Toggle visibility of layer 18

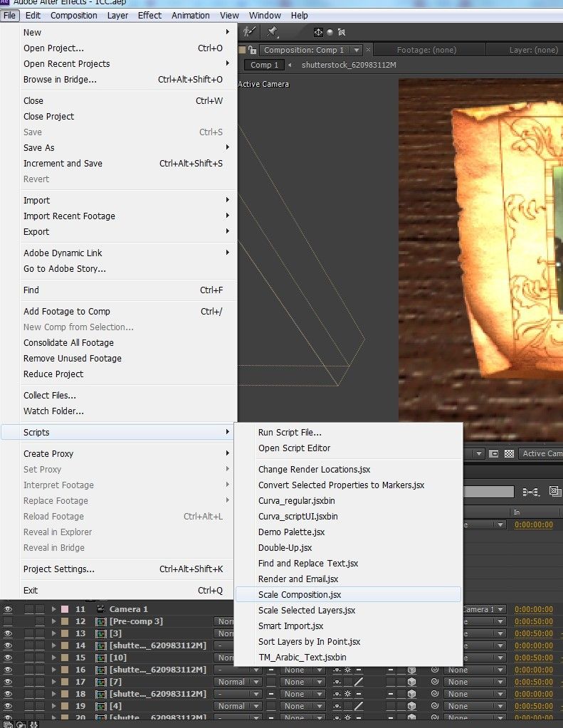tap(8, 694)
